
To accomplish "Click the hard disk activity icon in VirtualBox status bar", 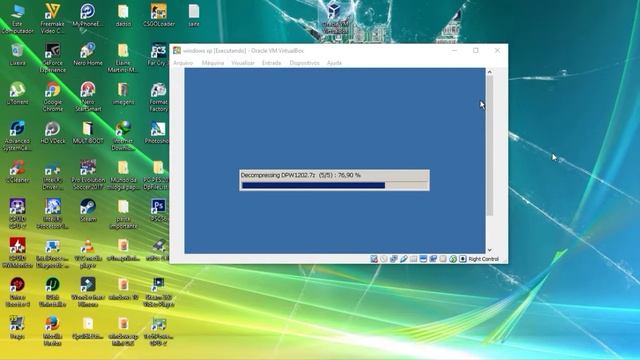I will pos(374,259).
